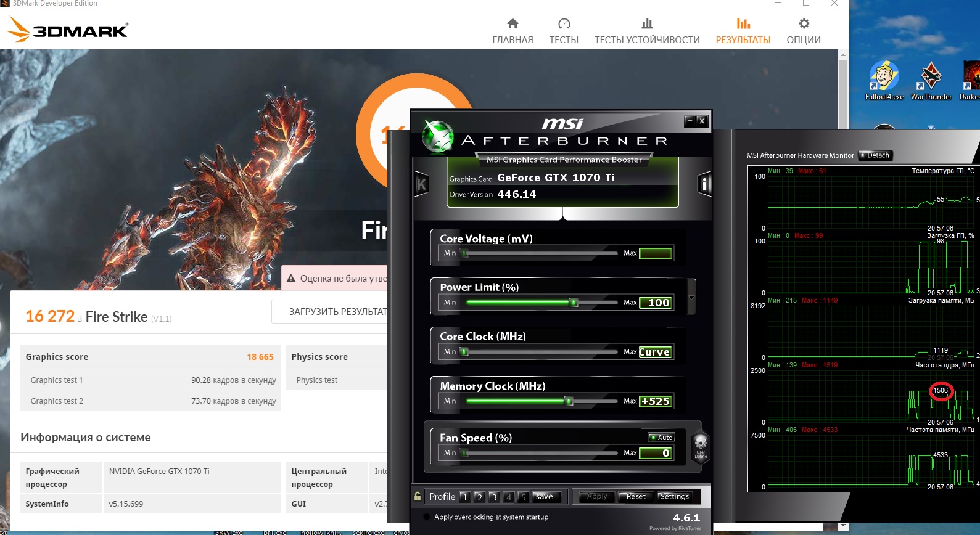Open Afterburner Settings

[x=675, y=497]
